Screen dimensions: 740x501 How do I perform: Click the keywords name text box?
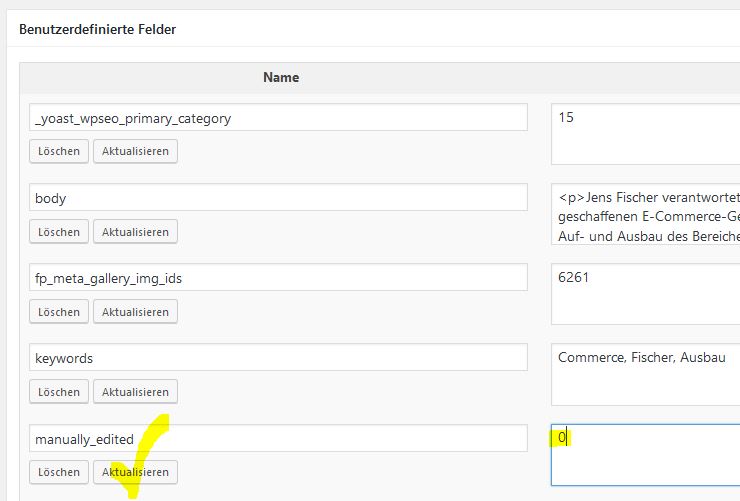[x=278, y=358]
